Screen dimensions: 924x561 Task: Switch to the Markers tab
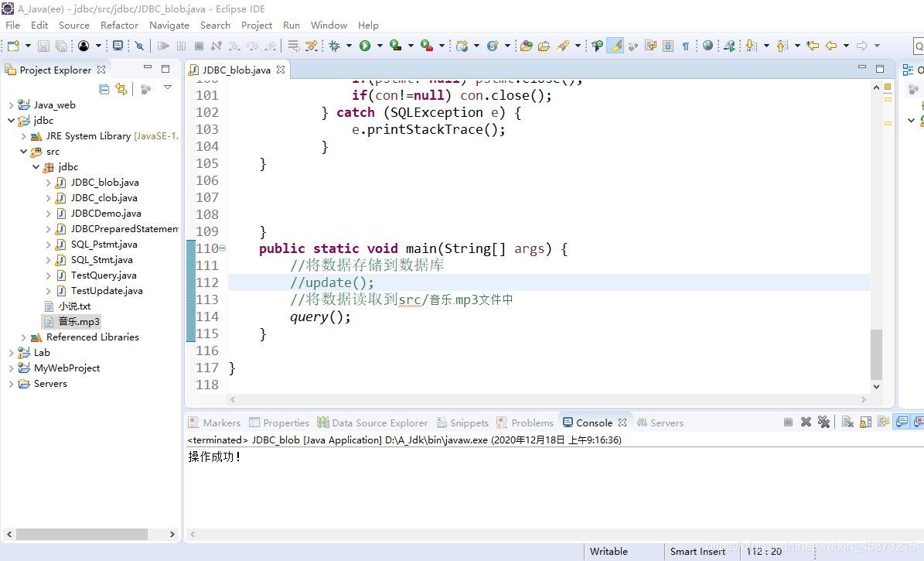214,422
